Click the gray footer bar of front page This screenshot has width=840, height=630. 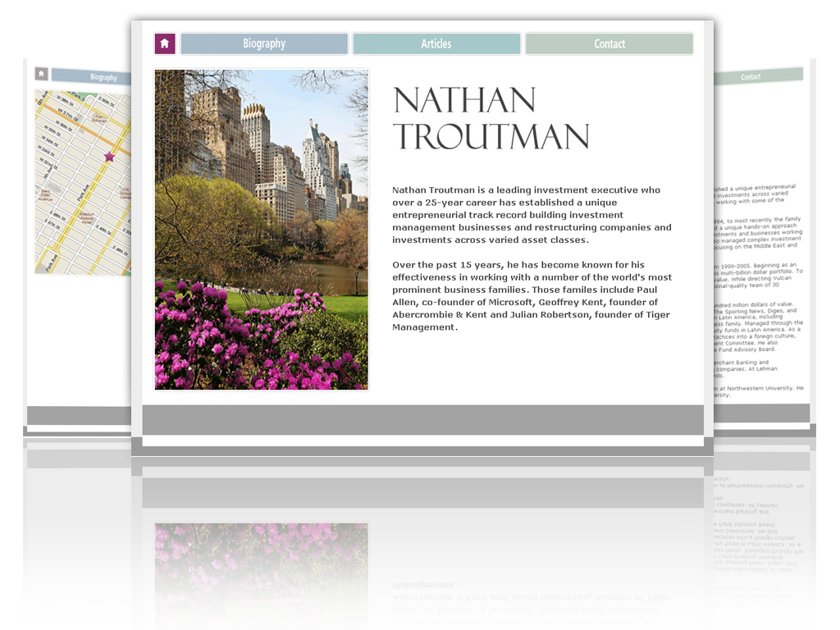(422, 419)
